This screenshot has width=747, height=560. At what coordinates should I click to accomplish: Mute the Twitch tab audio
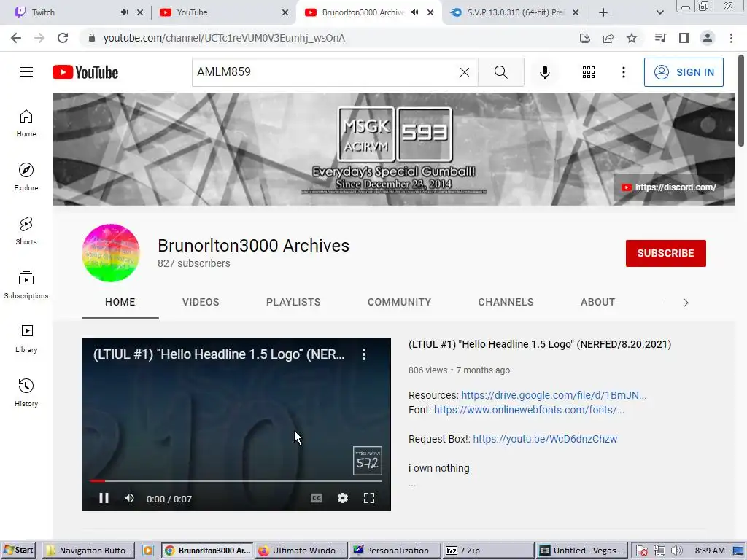[124, 12]
